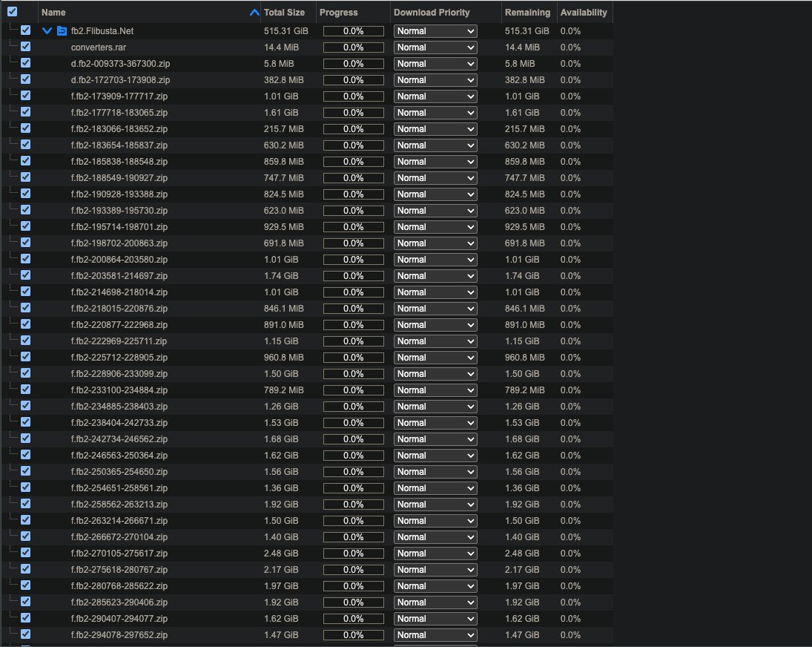
Task: Open priority dropdown for f.fb2-233100-234884.zip
Action: [x=435, y=390]
